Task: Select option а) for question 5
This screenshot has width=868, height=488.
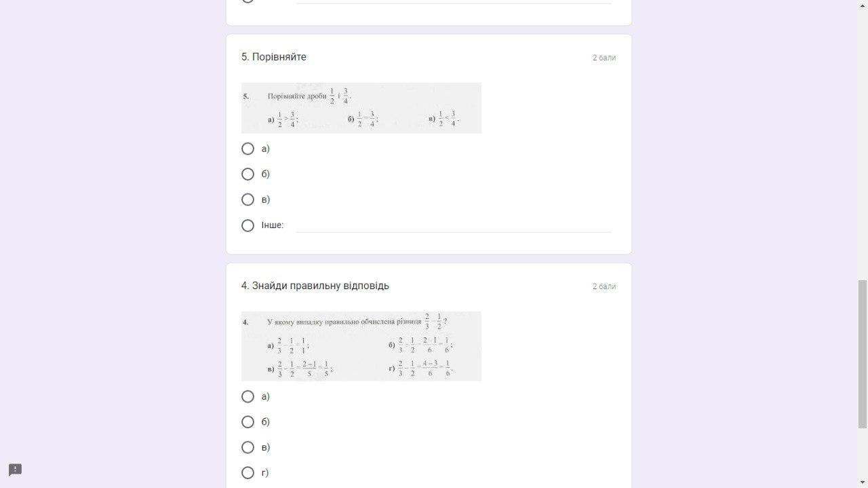Action: tap(248, 149)
